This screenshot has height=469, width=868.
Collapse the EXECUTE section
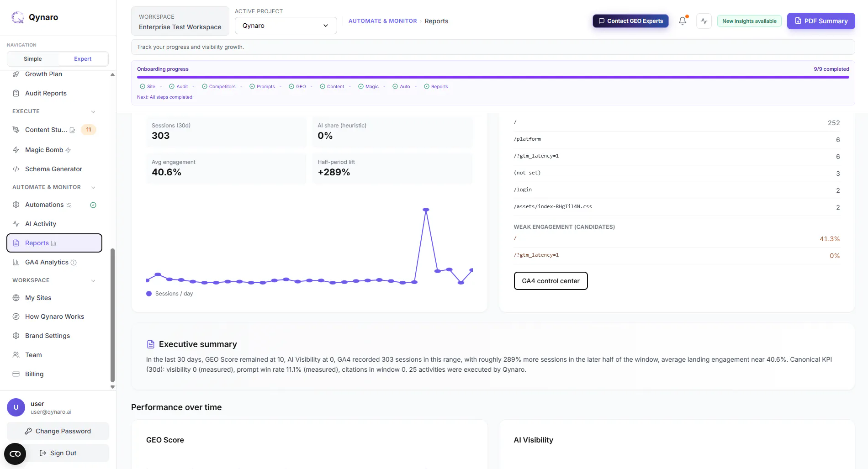point(93,111)
